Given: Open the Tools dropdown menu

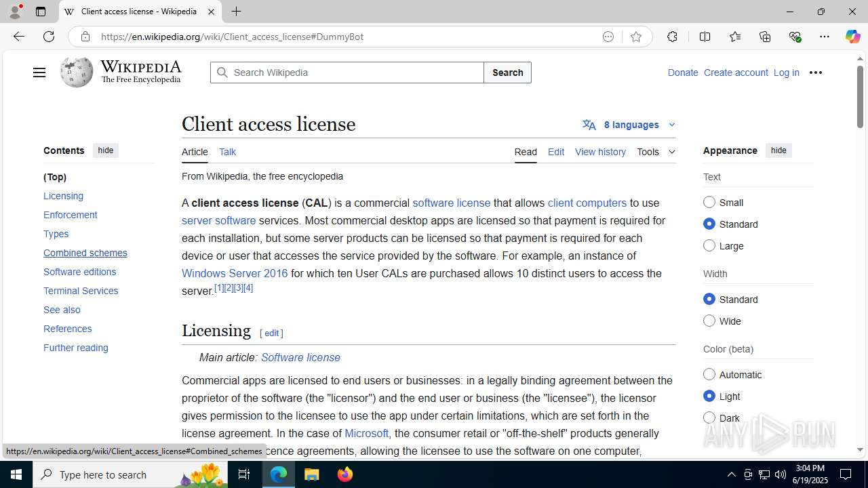Looking at the screenshot, I should [656, 152].
